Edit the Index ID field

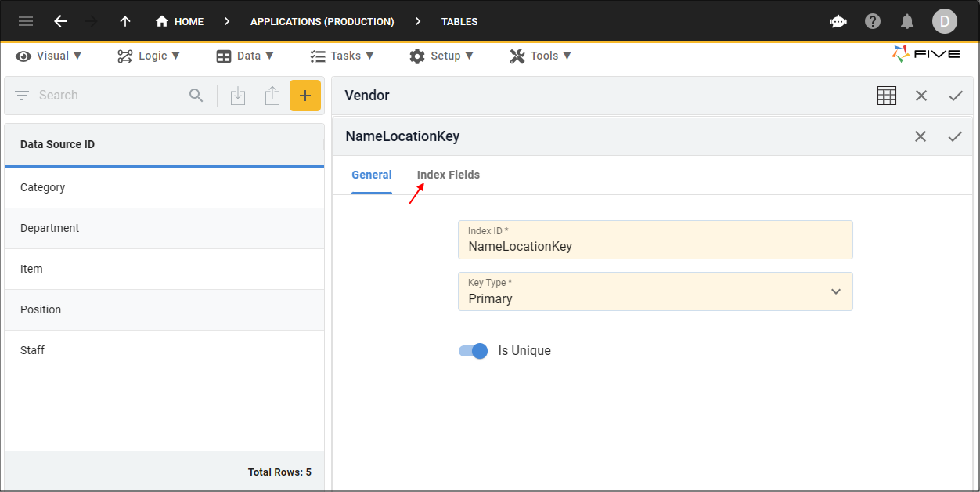pyautogui.click(x=655, y=240)
